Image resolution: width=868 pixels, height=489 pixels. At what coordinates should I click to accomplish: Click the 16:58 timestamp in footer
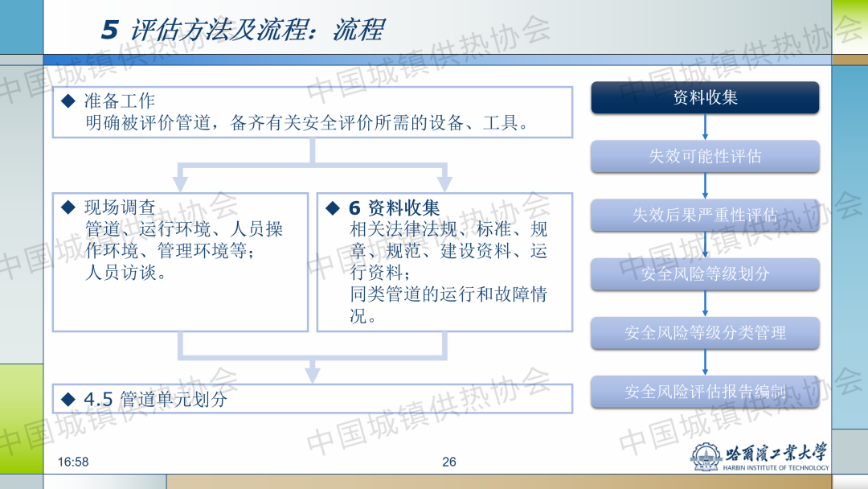[x=73, y=462]
